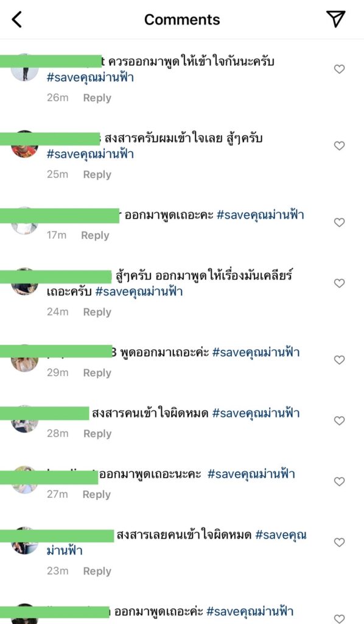Open the hashtag in the 25m comment
This screenshot has height=624, width=364.
pyautogui.click(x=90, y=154)
